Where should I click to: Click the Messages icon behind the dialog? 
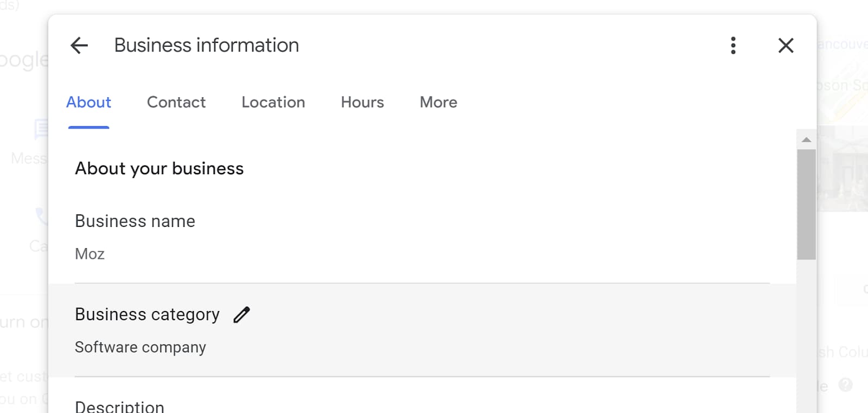pyautogui.click(x=41, y=130)
